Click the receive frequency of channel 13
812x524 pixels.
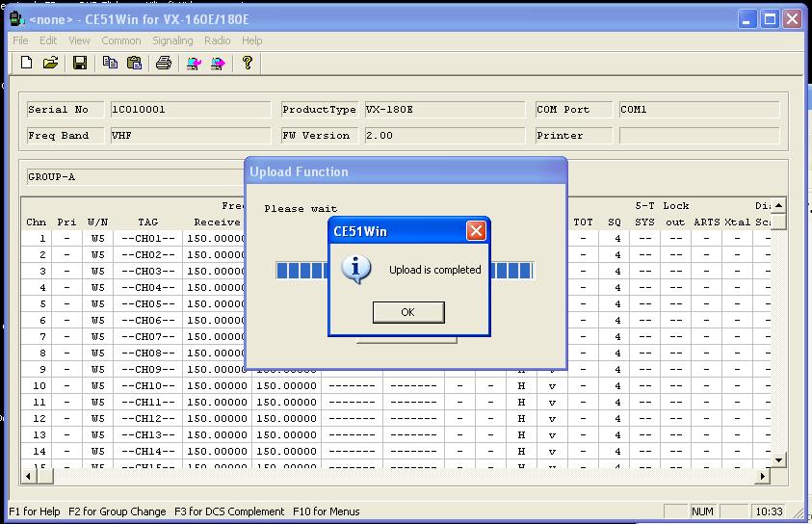click(x=217, y=435)
